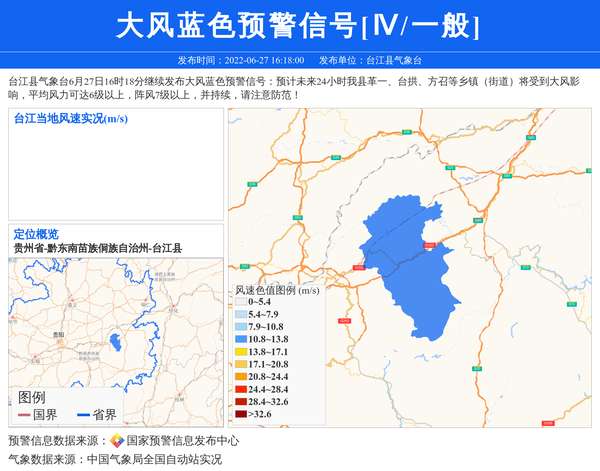Pick the 13.8~17.1 yellow legend swatch
600x471 pixels.
241,352
